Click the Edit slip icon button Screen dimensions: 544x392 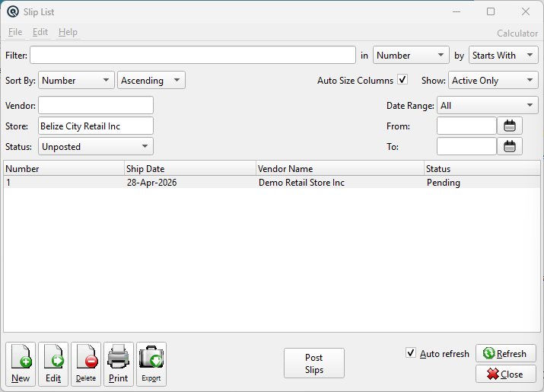pos(53,364)
